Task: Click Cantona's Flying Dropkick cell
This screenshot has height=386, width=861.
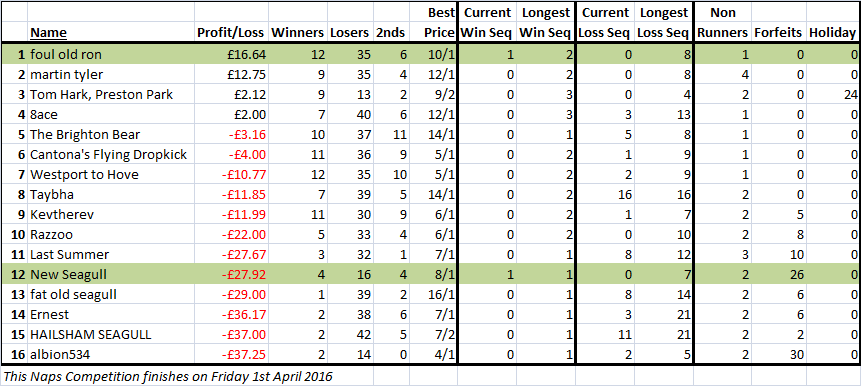Action: pos(111,155)
